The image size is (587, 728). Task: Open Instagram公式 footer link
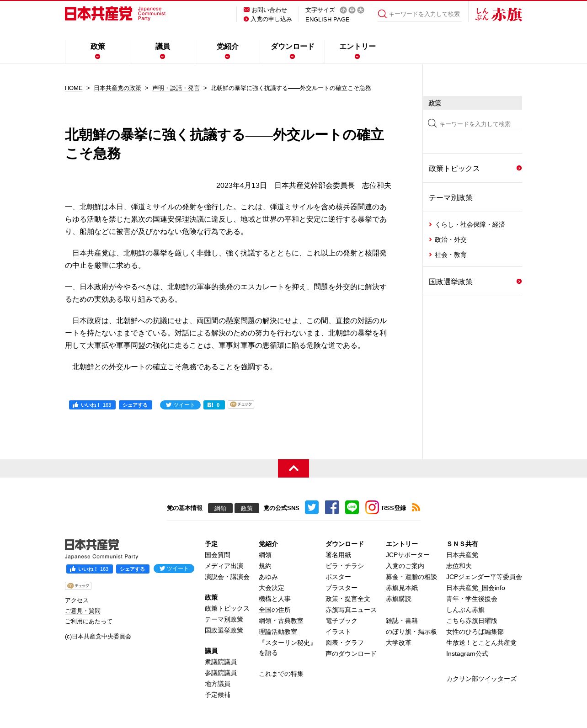point(467,654)
